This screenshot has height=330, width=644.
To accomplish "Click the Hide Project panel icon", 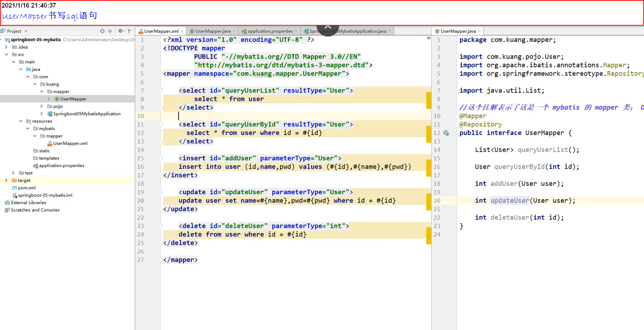I will (x=130, y=31).
